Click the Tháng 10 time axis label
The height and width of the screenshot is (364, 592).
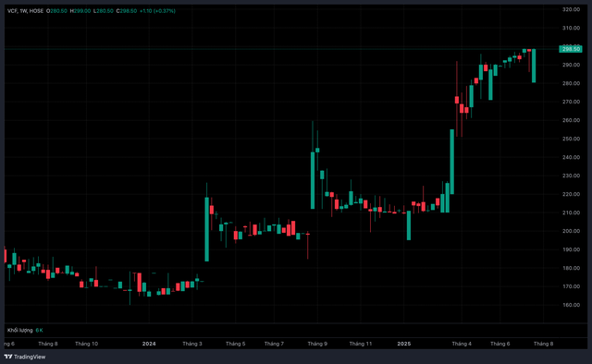[86, 344]
